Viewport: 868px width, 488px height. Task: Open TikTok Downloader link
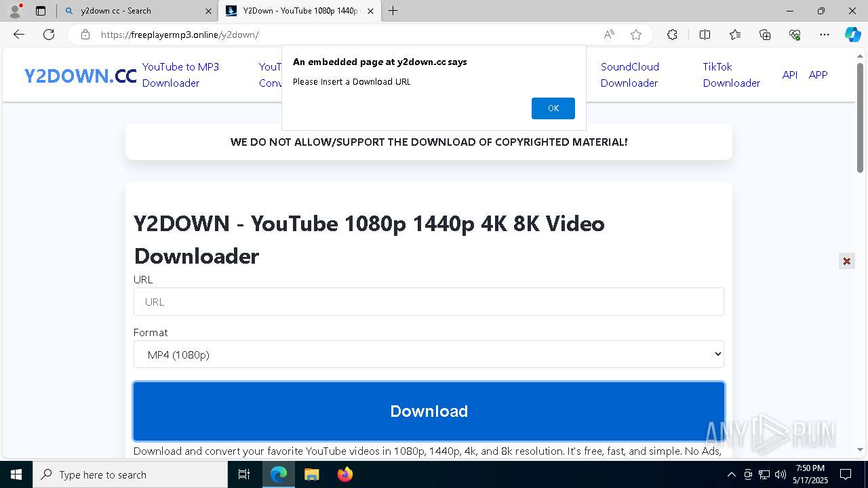coord(731,75)
